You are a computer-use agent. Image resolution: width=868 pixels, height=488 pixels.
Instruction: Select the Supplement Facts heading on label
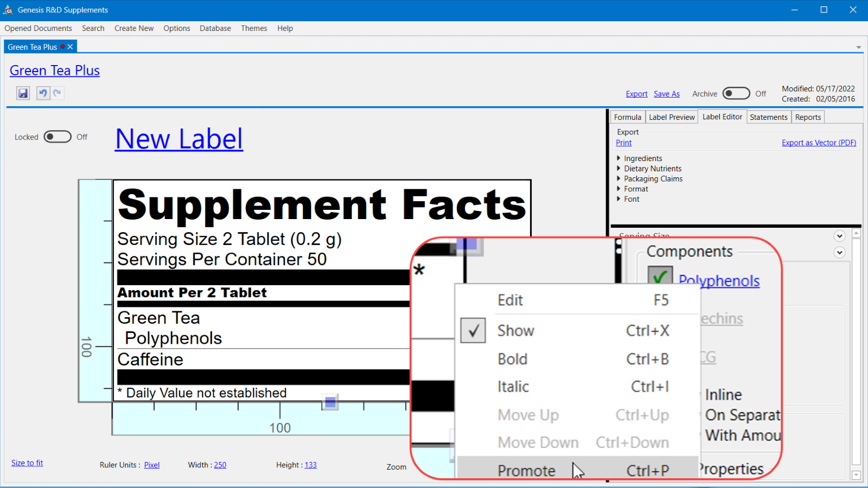pyautogui.click(x=322, y=205)
